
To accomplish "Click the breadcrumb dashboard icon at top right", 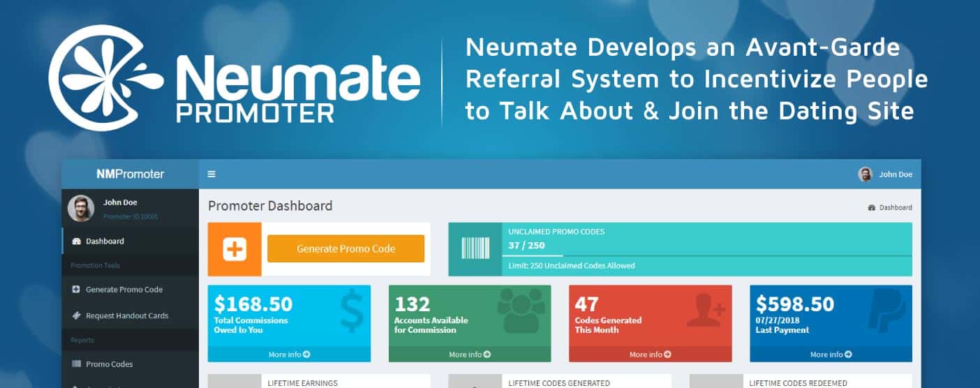I will [x=872, y=208].
